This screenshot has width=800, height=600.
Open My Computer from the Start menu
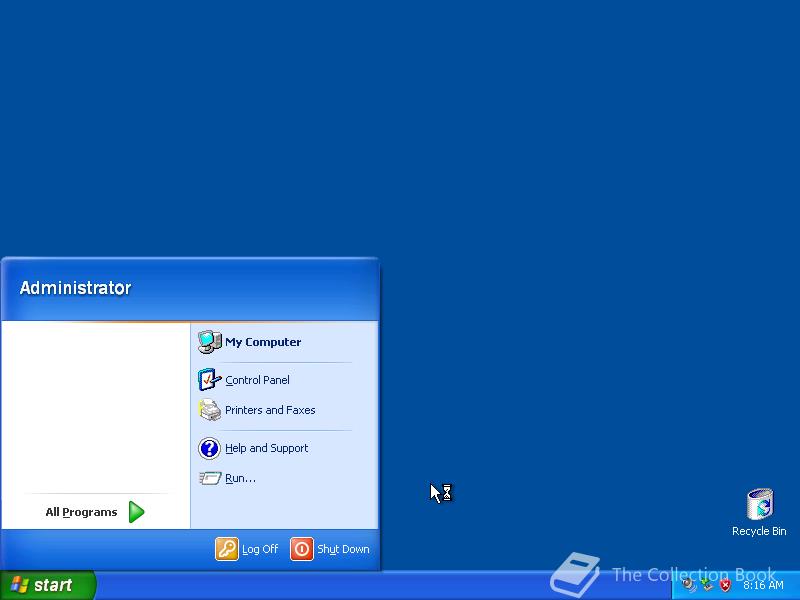262,341
